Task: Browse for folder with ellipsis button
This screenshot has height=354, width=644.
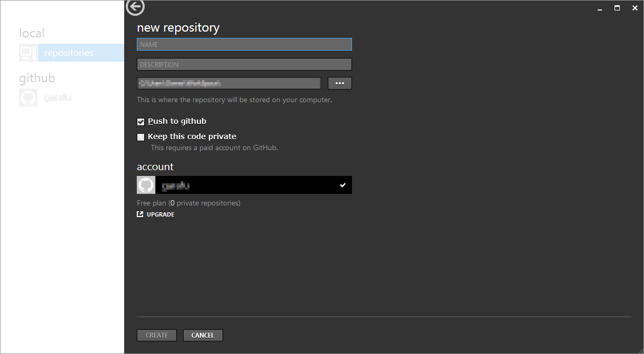Action: tap(340, 83)
